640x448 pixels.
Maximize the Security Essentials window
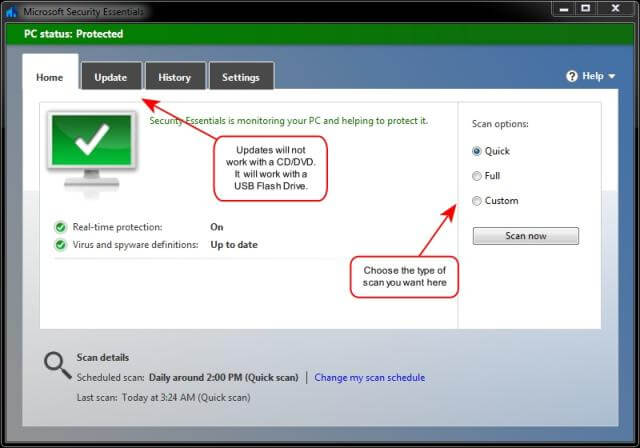(x=586, y=8)
